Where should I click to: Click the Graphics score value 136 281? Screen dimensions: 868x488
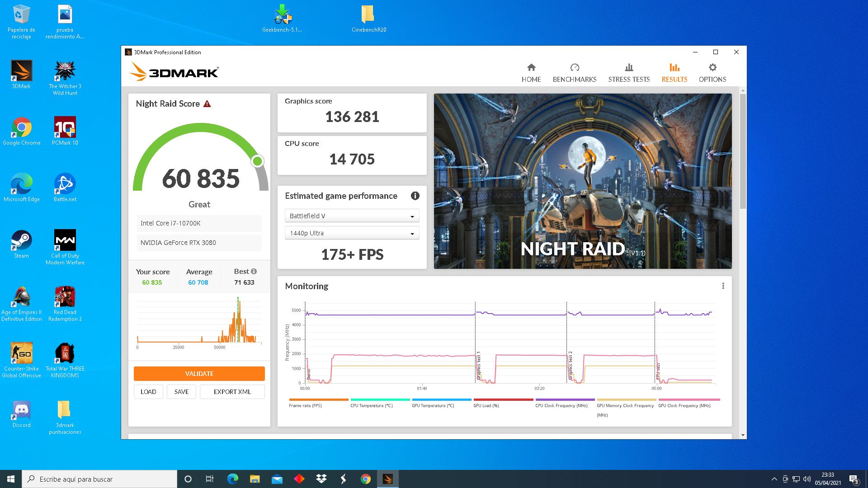(x=352, y=117)
